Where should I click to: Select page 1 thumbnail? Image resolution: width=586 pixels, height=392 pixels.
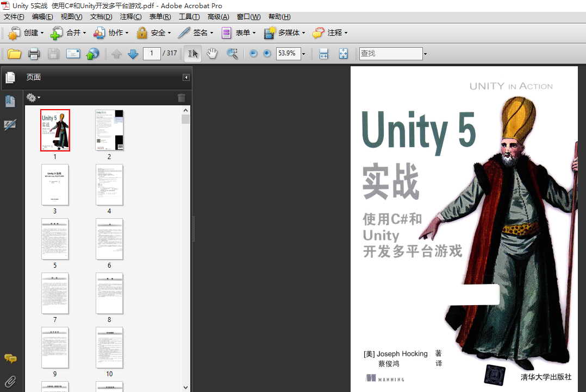click(x=55, y=130)
